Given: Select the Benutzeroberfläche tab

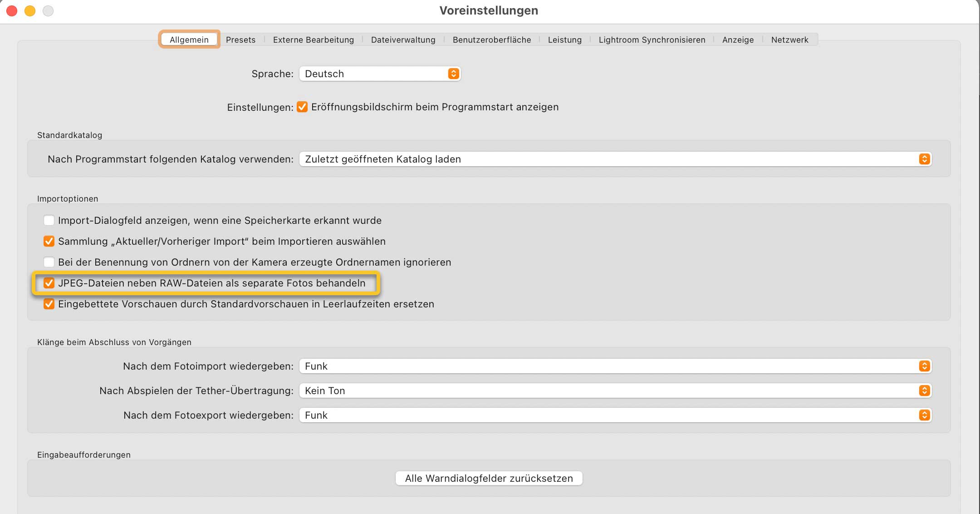Looking at the screenshot, I should pos(491,40).
